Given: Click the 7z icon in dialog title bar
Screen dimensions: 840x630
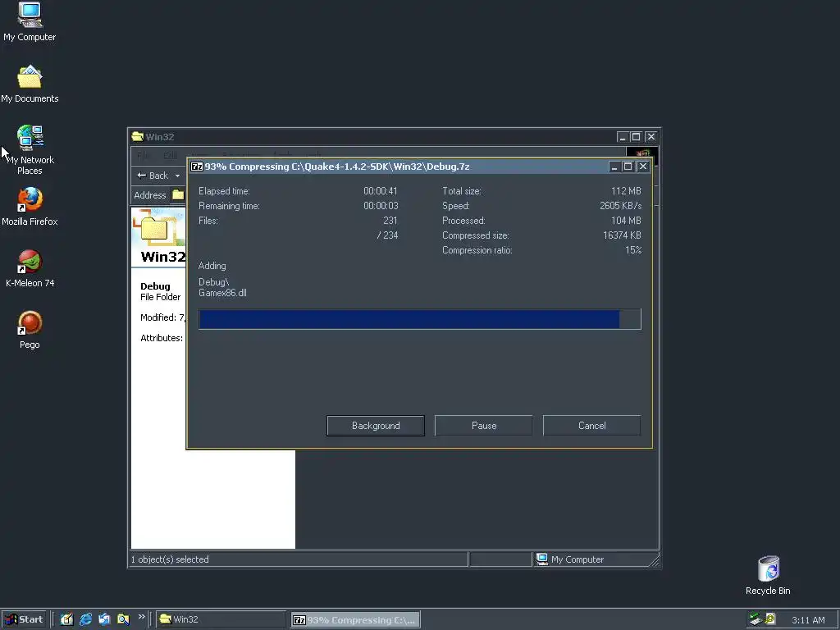Looking at the screenshot, I should pyautogui.click(x=197, y=167).
